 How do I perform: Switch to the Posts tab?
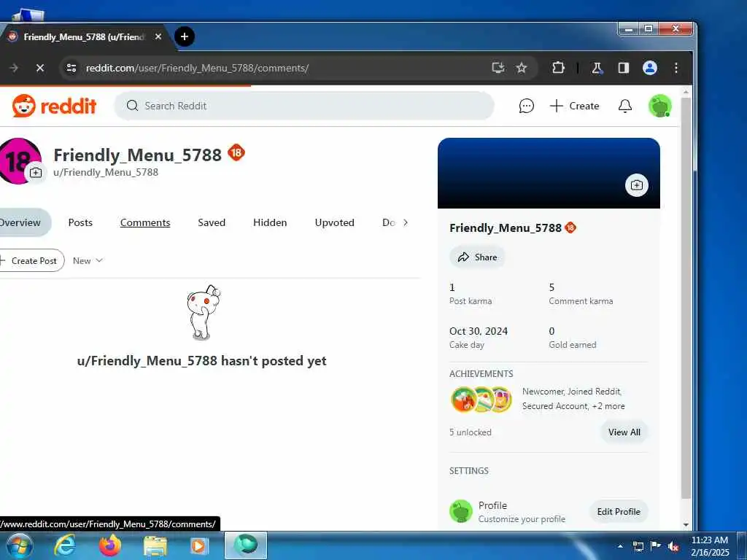coord(80,222)
